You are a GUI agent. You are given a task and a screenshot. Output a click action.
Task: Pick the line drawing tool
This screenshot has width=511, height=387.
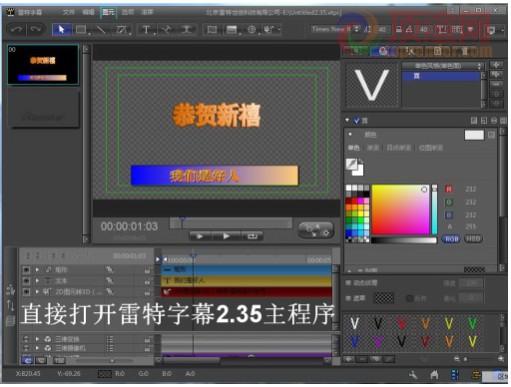tap(101, 30)
